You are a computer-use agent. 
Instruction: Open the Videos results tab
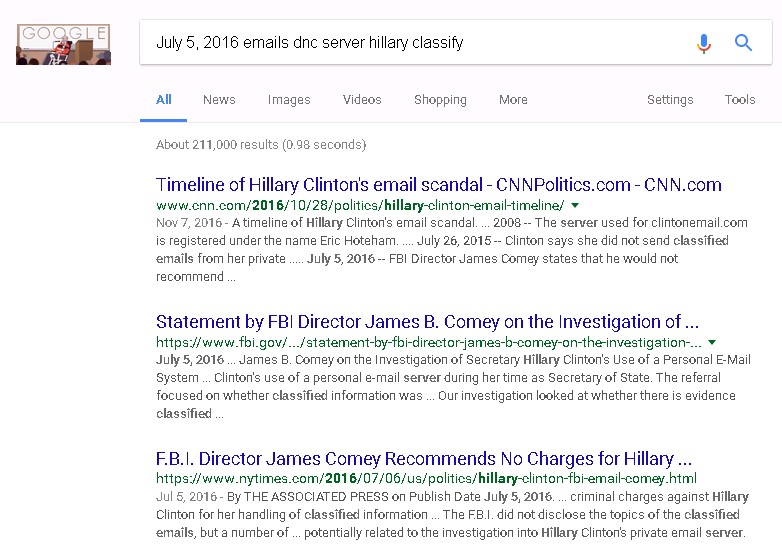(x=362, y=99)
